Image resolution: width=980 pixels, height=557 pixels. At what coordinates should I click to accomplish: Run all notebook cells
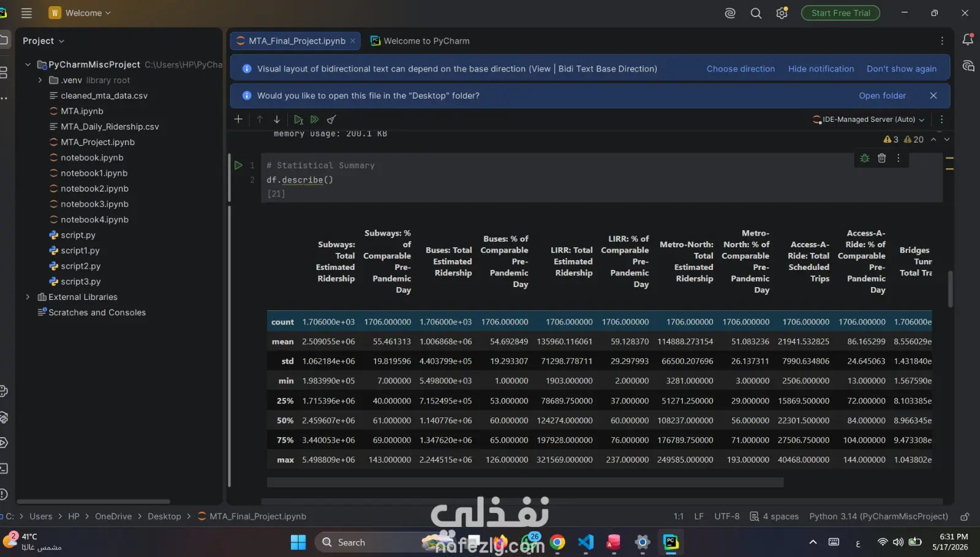coord(314,119)
